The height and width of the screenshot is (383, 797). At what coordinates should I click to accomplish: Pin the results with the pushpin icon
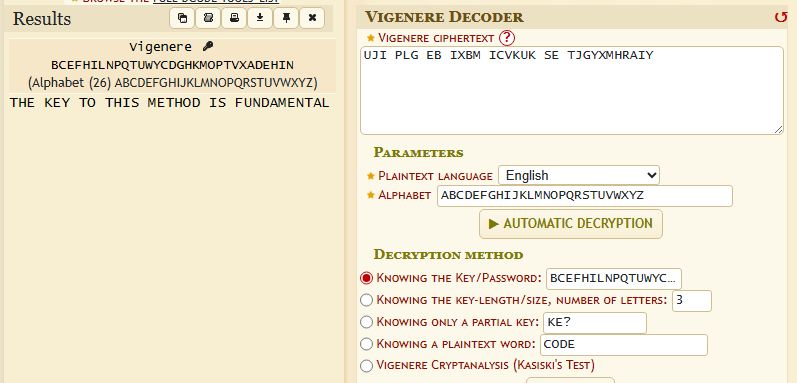click(286, 18)
